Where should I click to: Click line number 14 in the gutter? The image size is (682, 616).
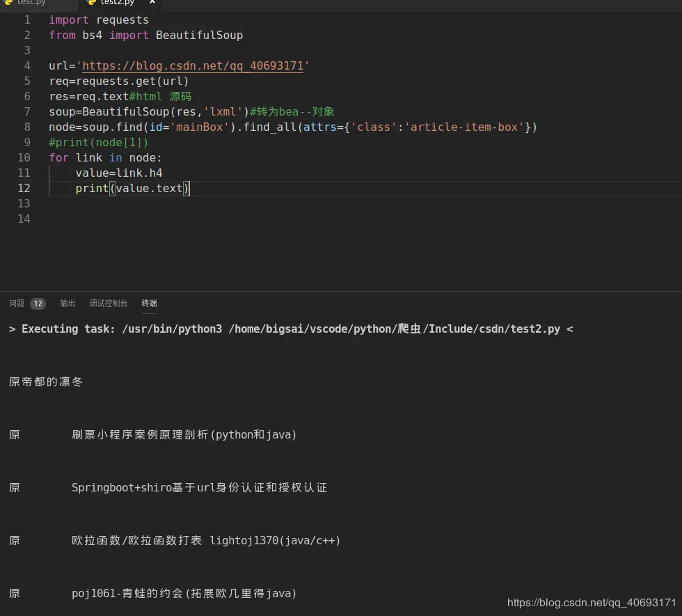tap(24, 219)
